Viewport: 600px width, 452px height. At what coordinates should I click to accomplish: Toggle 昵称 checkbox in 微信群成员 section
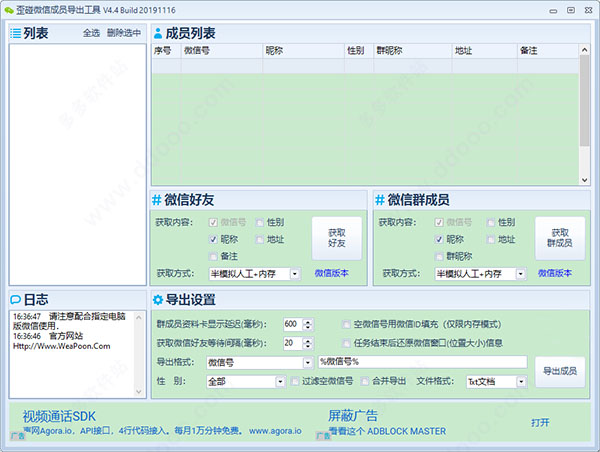coord(439,240)
